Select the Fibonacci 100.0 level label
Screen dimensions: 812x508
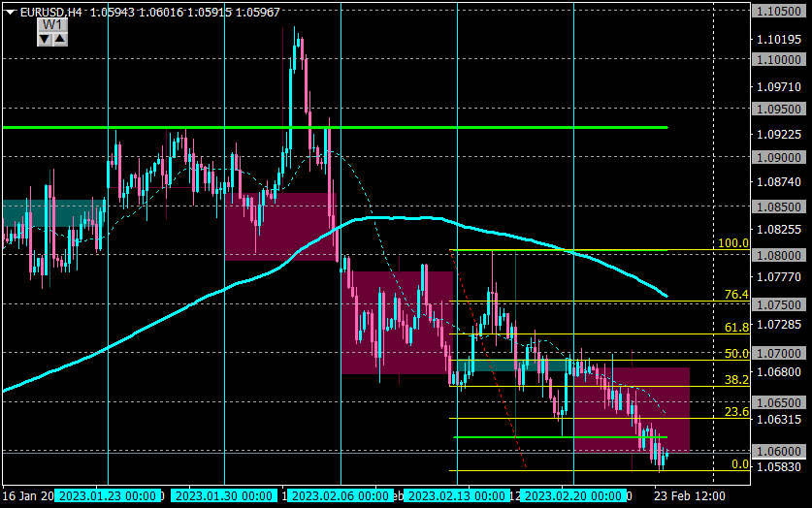733,243
